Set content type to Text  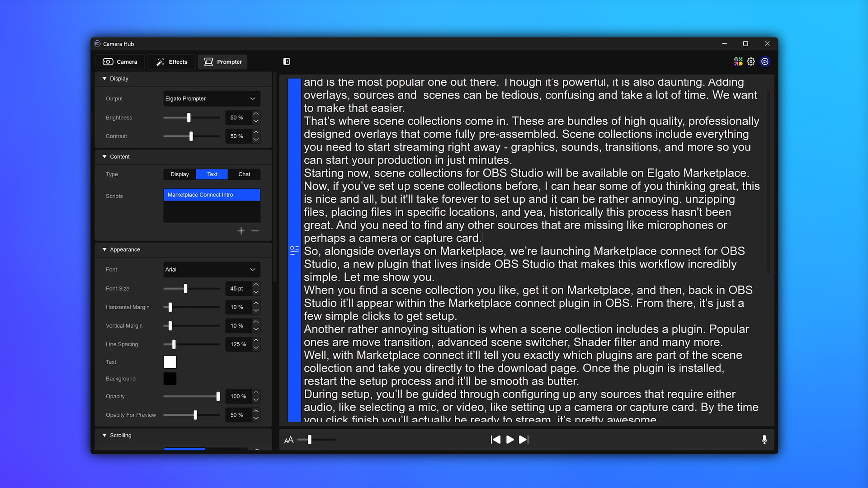[x=212, y=174]
